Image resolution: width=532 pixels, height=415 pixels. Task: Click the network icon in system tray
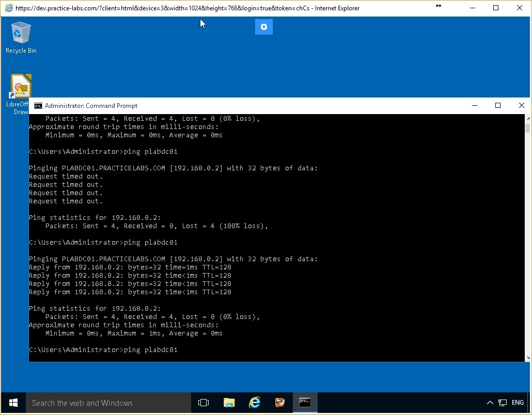pyautogui.click(x=502, y=403)
